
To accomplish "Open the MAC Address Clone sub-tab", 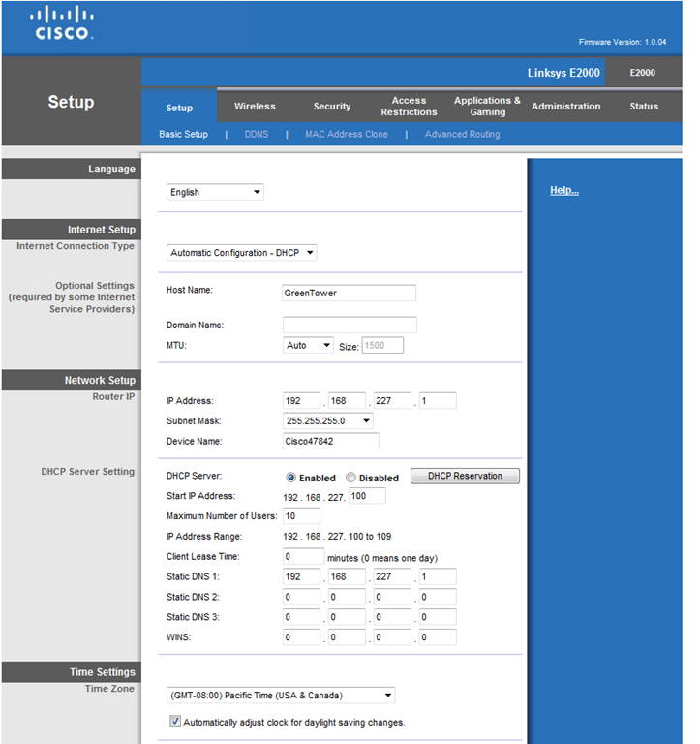I will click(347, 135).
